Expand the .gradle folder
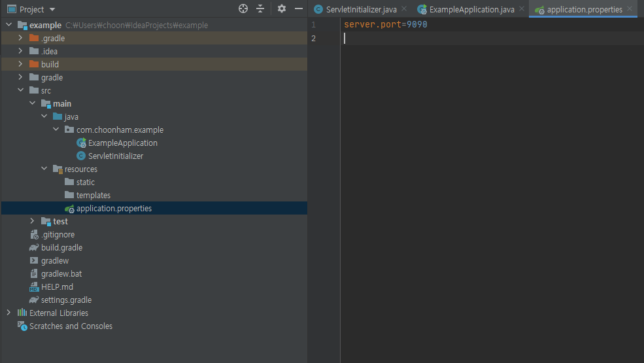This screenshot has height=363, width=644. [20, 38]
